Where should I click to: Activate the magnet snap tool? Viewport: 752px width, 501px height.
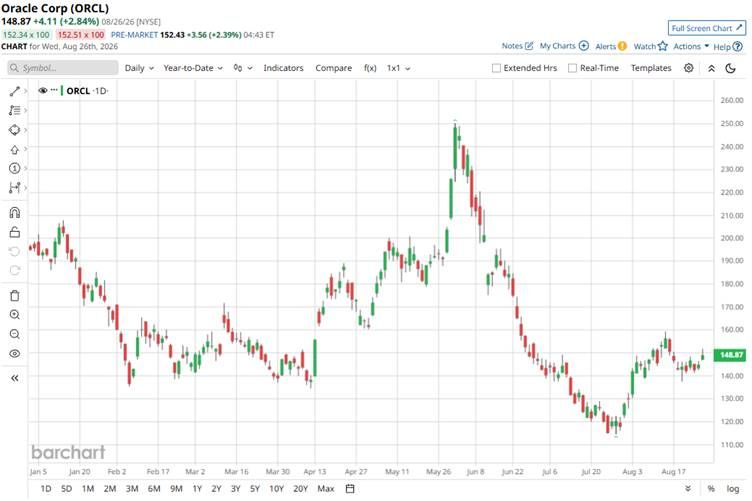point(14,212)
